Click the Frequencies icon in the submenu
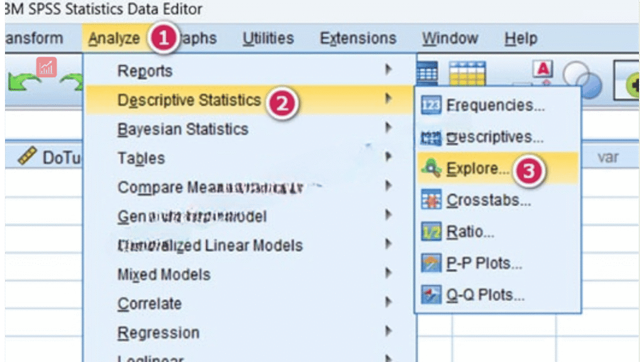The height and width of the screenshot is (362, 644). pos(431,106)
